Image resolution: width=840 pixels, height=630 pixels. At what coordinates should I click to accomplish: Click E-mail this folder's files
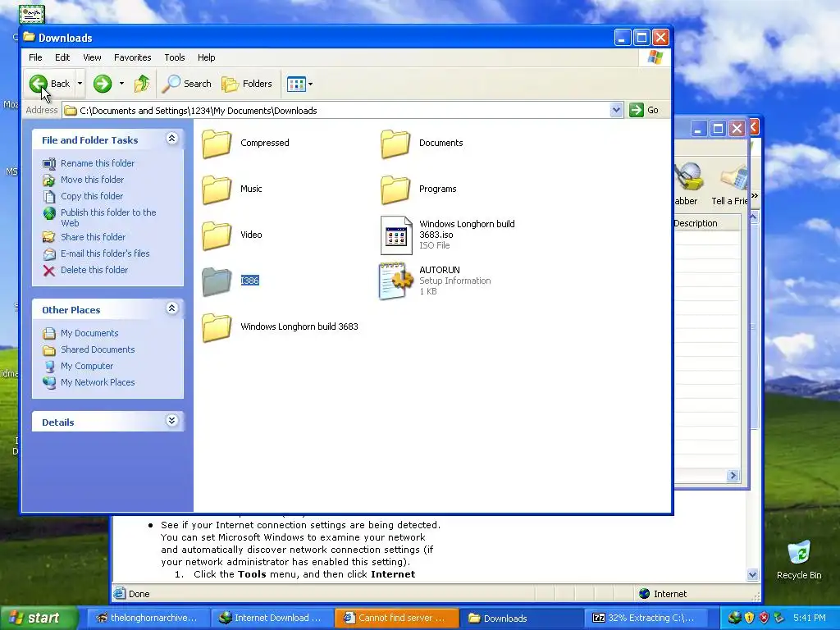[x=105, y=253]
